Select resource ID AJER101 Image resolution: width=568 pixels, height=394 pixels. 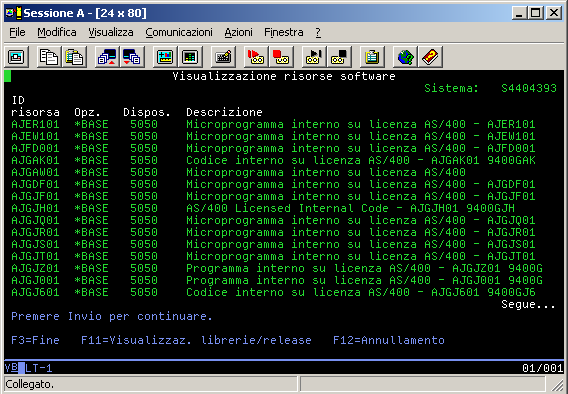coord(35,124)
